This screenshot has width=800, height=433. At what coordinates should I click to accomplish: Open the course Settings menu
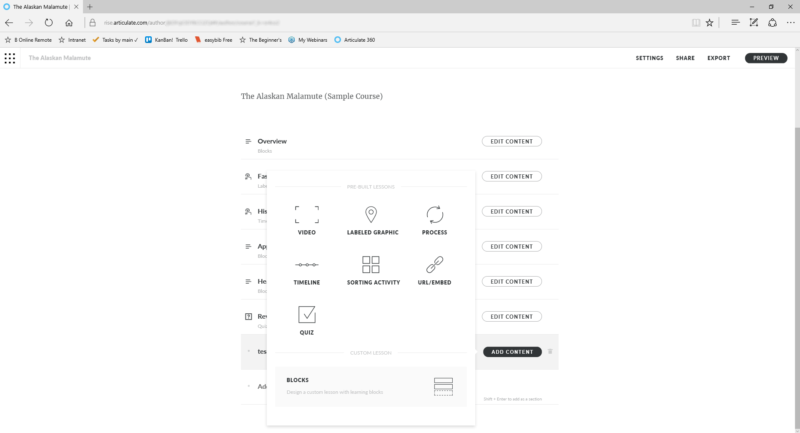pyautogui.click(x=649, y=58)
